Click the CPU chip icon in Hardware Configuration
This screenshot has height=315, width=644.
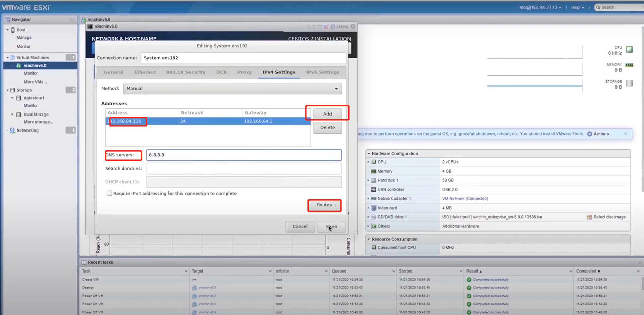pos(374,162)
